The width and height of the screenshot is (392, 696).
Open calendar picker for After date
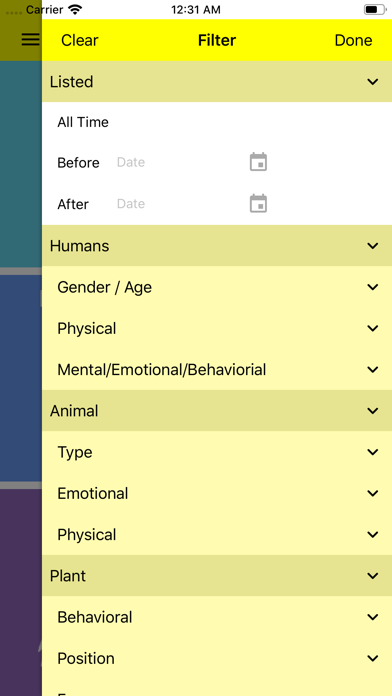tap(258, 204)
